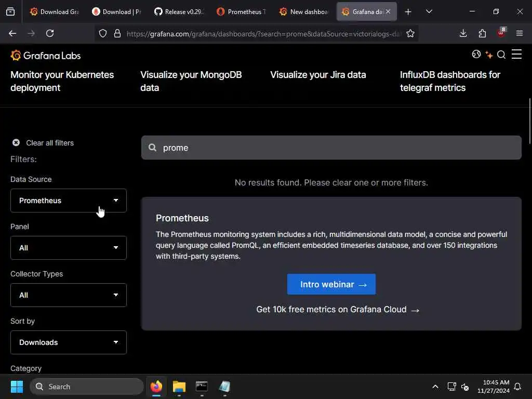
Task: Click the sparkle AI assistant icon
Action: pyautogui.click(x=489, y=55)
